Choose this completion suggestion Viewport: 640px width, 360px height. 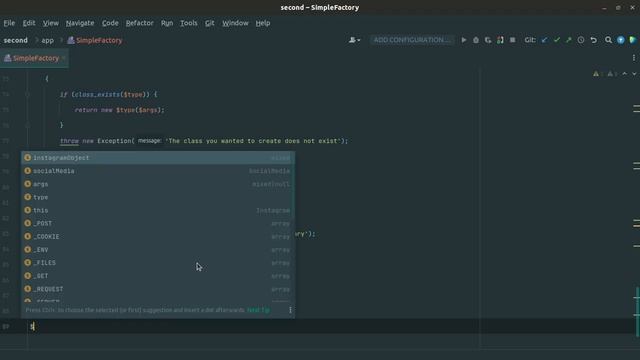click(x=158, y=210)
